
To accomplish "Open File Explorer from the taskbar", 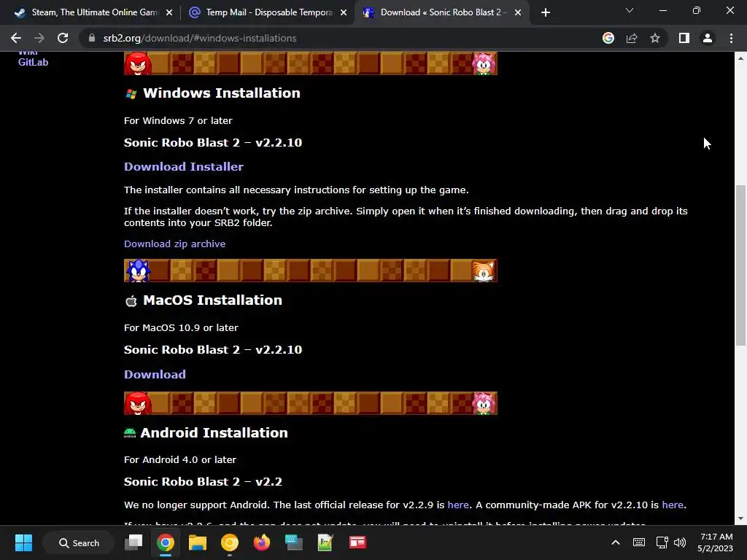I will click(197, 542).
